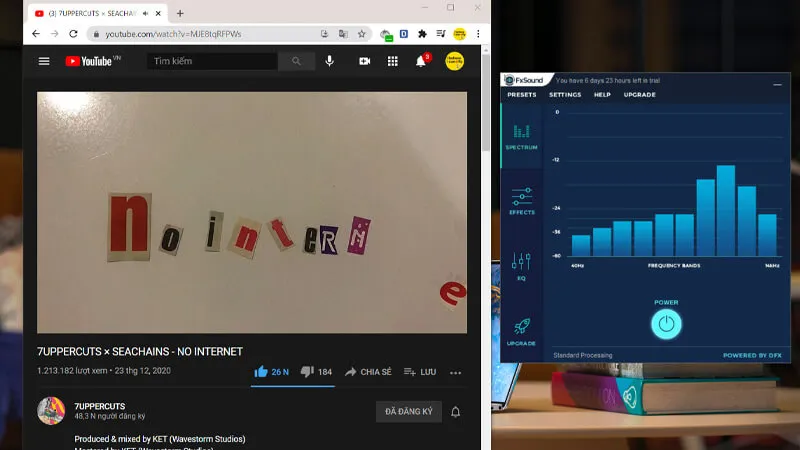Open the FxSound Effects panel
Viewport: 800px width, 450px height.
521,200
